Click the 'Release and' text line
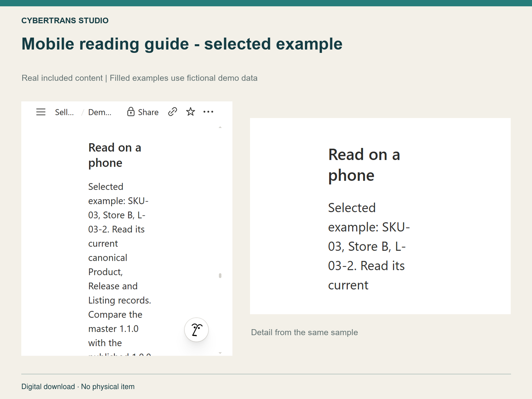 pos(113,286)
